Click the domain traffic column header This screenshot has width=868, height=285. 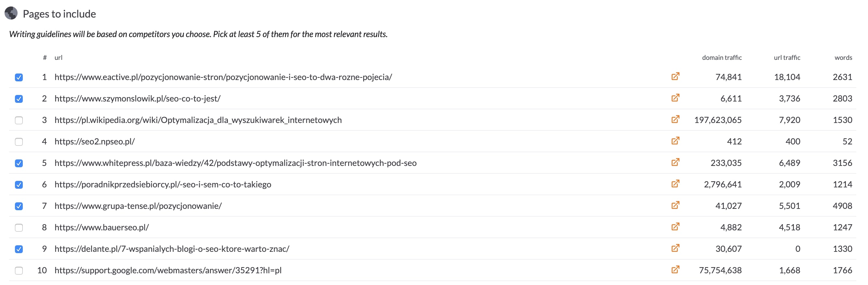(722, 58)
